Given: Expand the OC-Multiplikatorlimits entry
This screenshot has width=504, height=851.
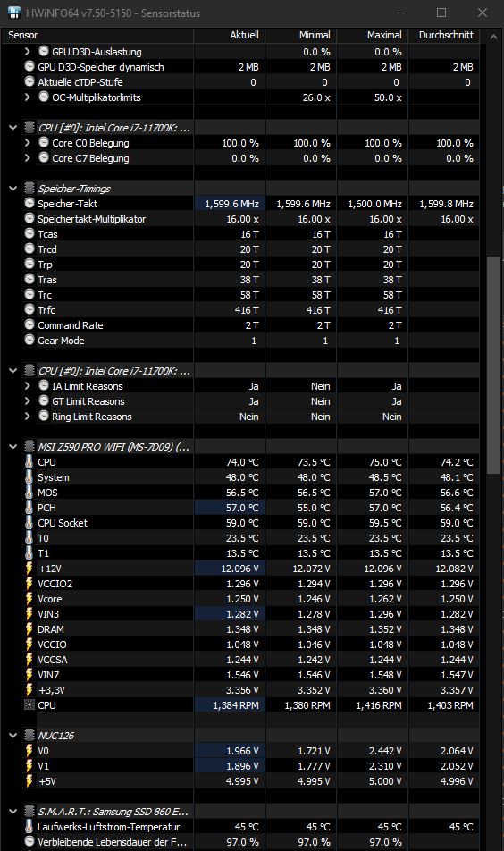Looking at the screenshot, I should point(27,97).
